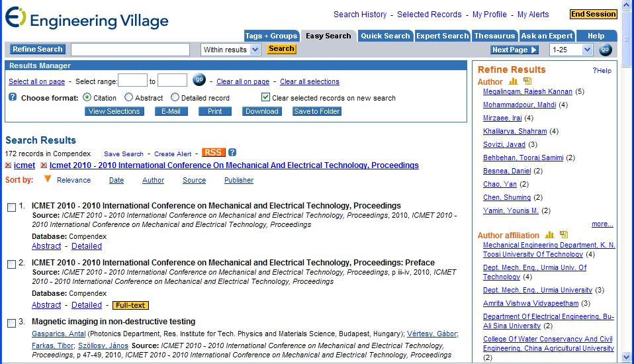Click the vertical scrollbar down arrow
Screen dimensions: 634x364
coord(626,357)
